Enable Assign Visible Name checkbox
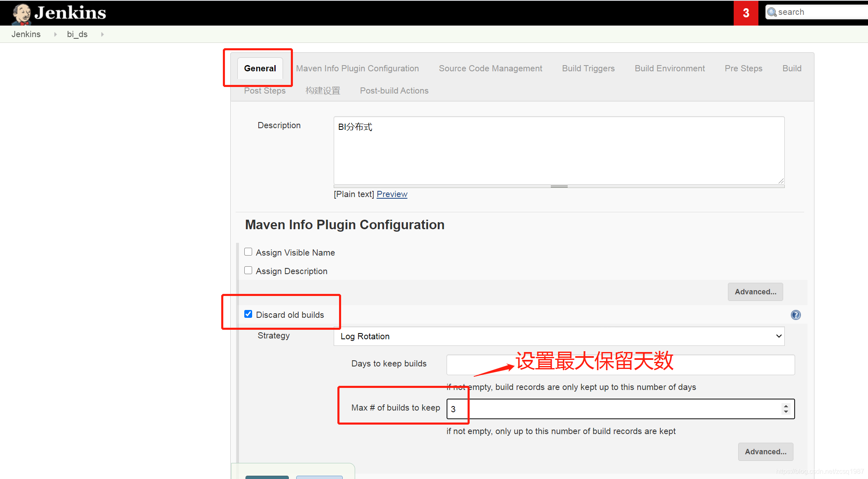 click(248, 252)
